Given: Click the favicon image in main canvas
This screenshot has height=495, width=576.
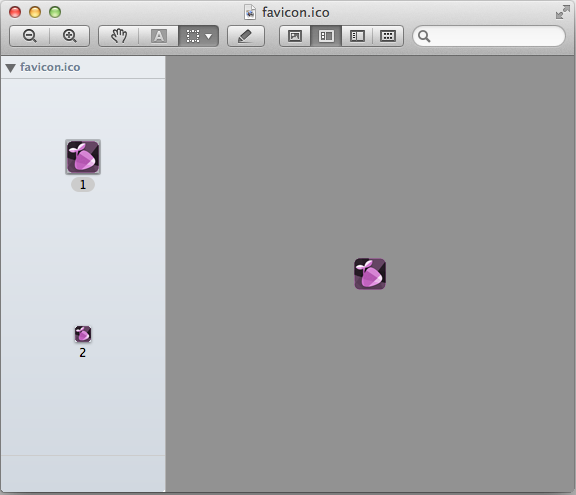Looking at the screenshot, I should [370, 274].
